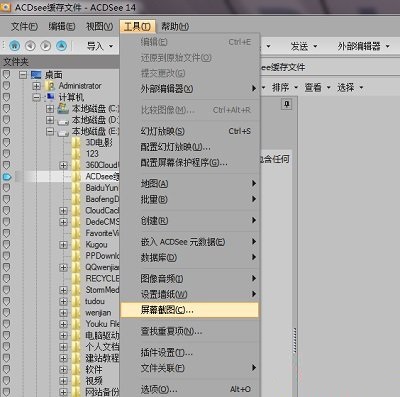Toggle selection marker beside BaiduYun row

click(x=6, y=188)
